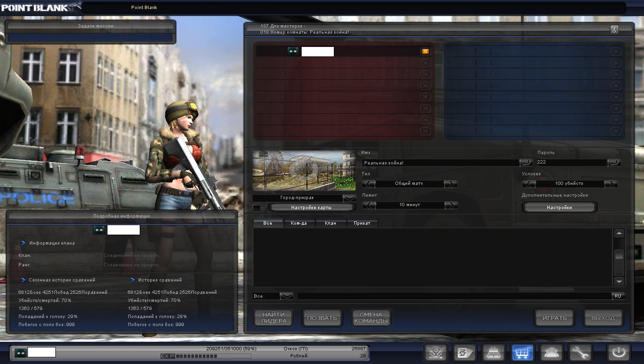
Task: Click the room name field Реальная война!
Action: pos(441,163)
